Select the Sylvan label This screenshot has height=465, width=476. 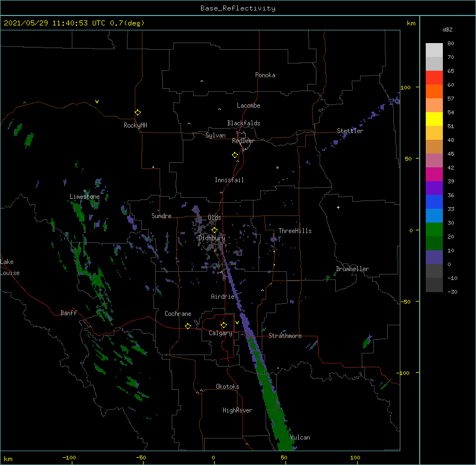[215, 135]
